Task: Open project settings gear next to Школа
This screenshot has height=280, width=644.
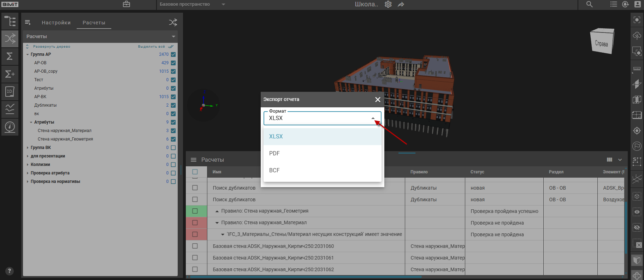Action: click(x=388, y=4)
